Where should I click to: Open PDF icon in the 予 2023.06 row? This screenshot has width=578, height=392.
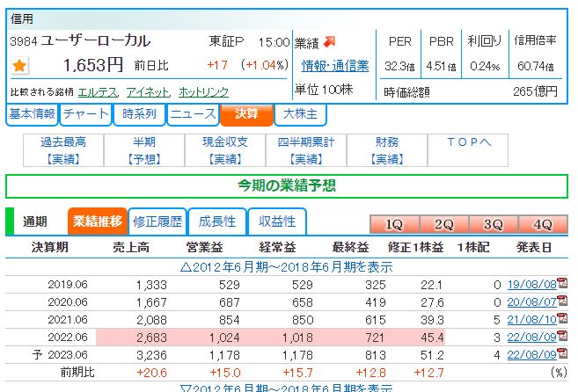[x=562, y=353]
